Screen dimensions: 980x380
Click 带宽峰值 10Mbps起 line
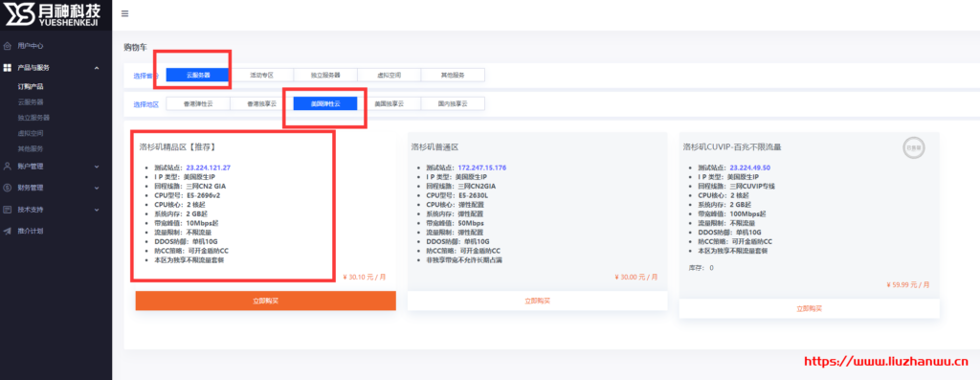(x=187, y=222)
